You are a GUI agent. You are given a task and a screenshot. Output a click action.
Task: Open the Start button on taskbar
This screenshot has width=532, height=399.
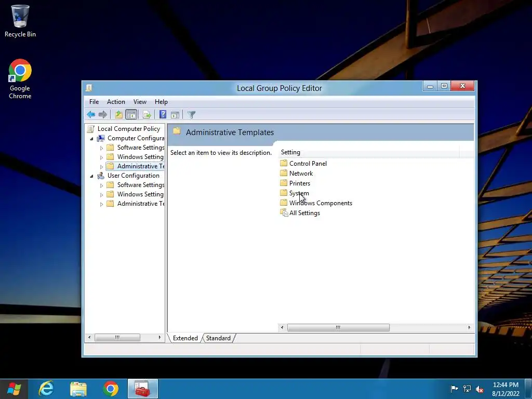pos(14,389)
